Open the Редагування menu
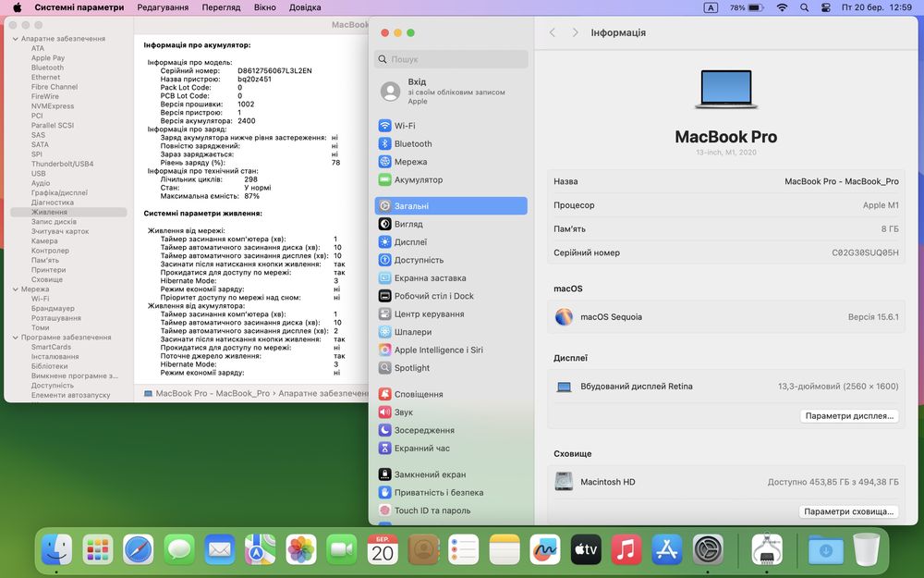Viewport: 924px width, 578px height. [x=163, y=7]
